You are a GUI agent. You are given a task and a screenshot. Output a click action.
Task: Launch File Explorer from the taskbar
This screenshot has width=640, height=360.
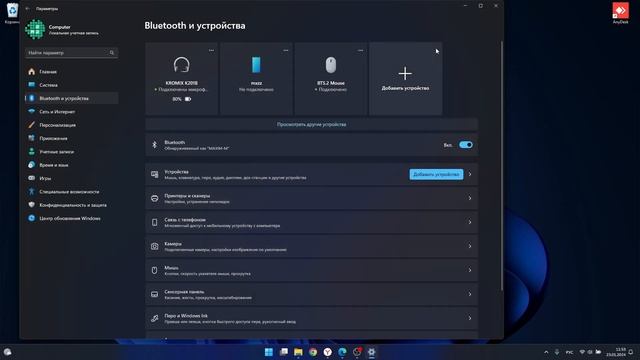298,352
